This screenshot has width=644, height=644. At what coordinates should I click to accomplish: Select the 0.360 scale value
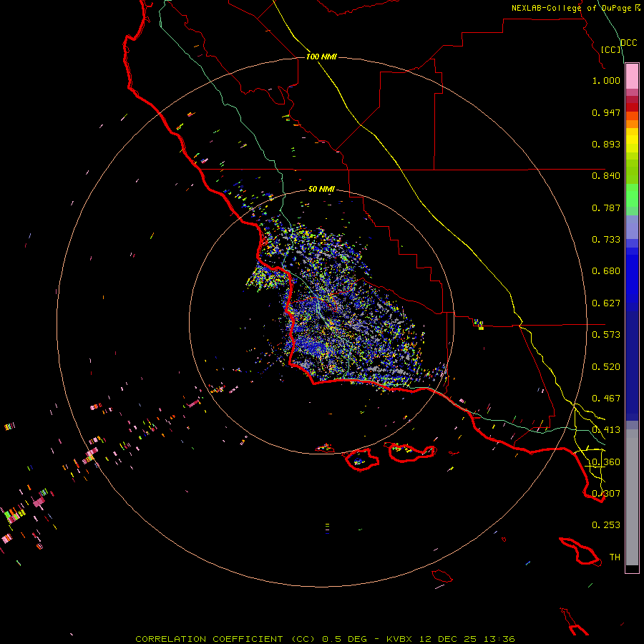[x=606, y=462]
